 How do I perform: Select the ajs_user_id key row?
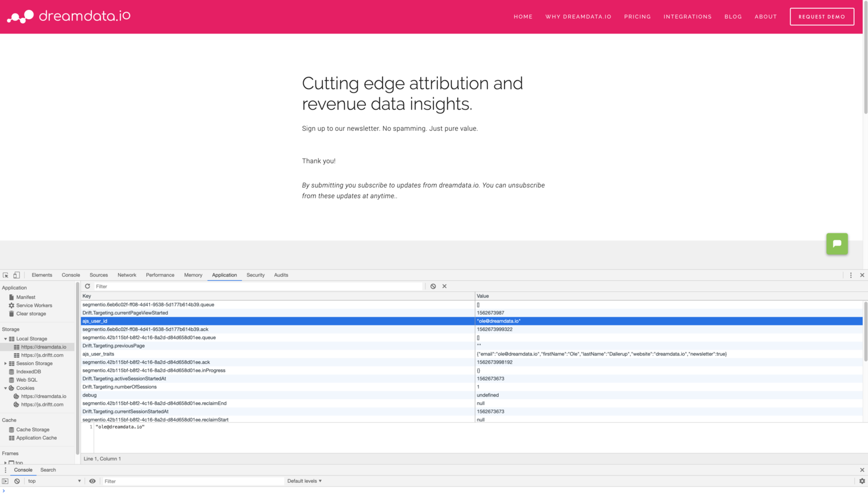[472, 321]
